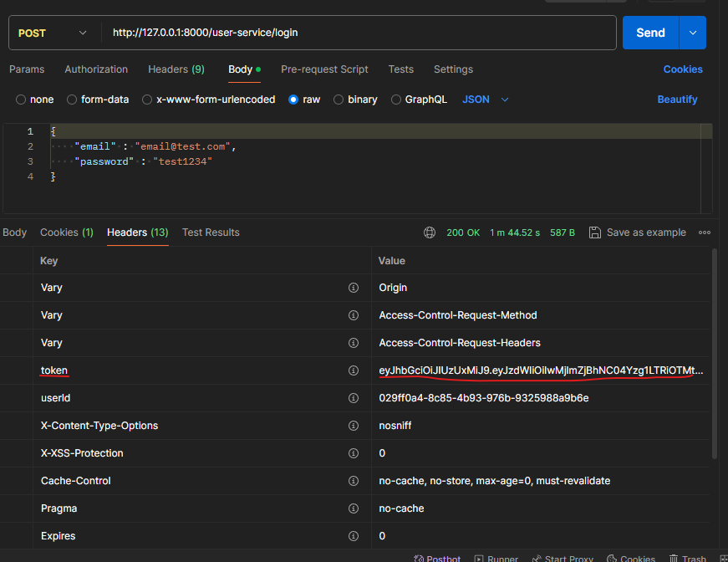The height and width of the screenshot is (562, 728).
Task: Open the Test Results response tab
Action: (x=211, y=232)
